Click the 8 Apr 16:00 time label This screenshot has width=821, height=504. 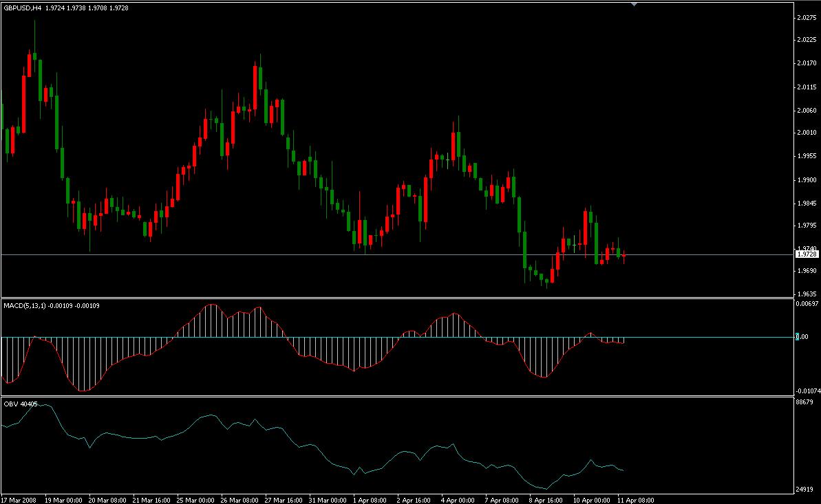pyautogui.click(x=546, y=501)
